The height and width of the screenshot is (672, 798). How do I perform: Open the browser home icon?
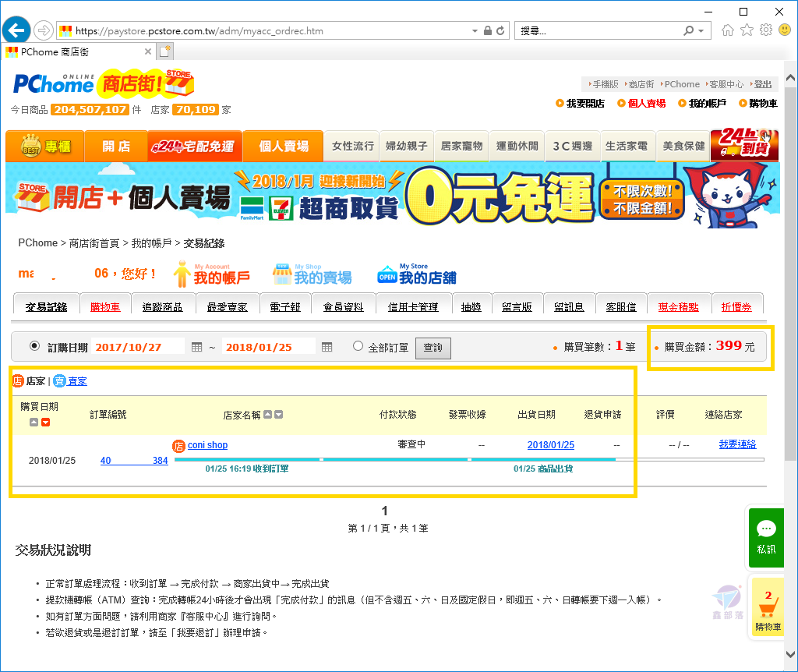click(728, 30)
